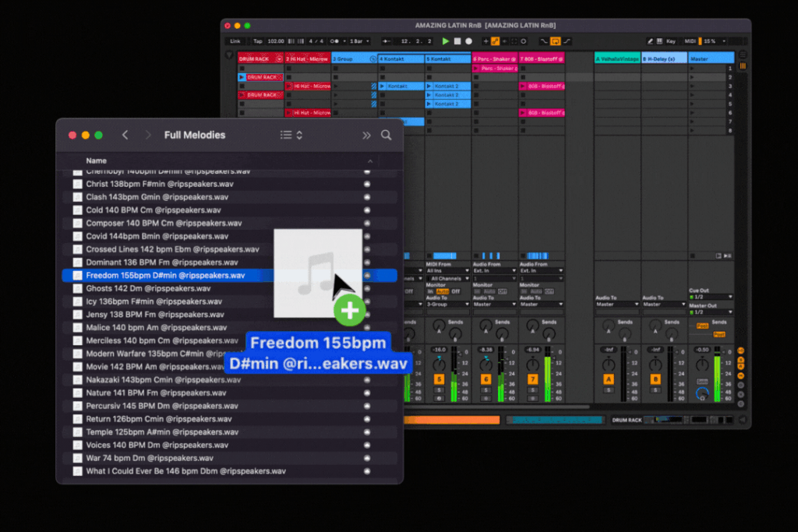Open 1 Bar quantization dropdown
Screen dimensions: 798x532
coord(359,41)
